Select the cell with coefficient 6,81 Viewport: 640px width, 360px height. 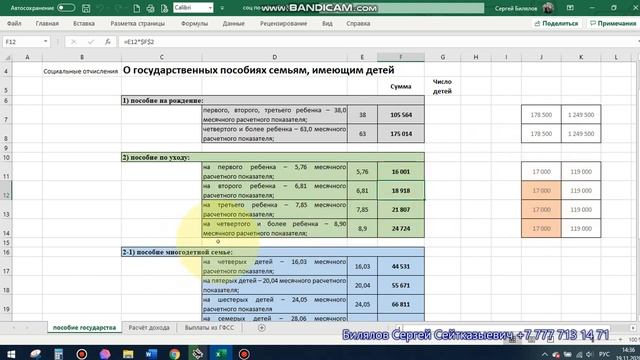(x=362, y=191)
